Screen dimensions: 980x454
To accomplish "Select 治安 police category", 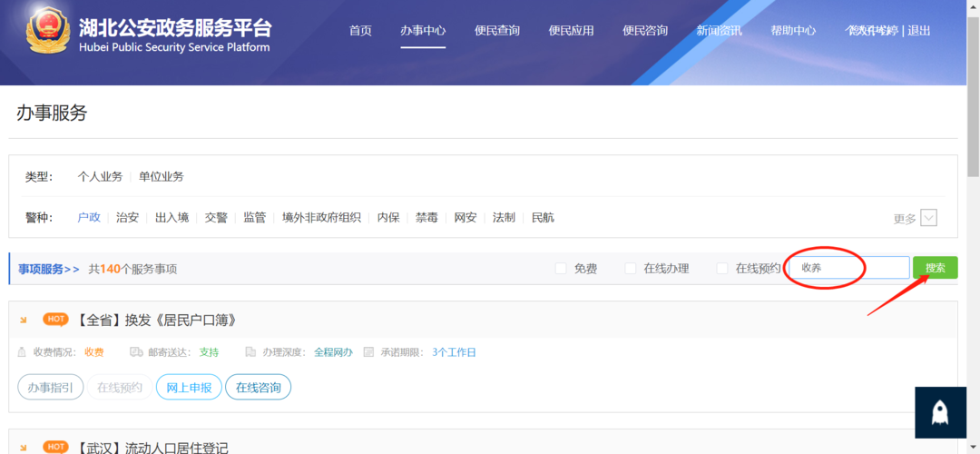I will (128, 218).
